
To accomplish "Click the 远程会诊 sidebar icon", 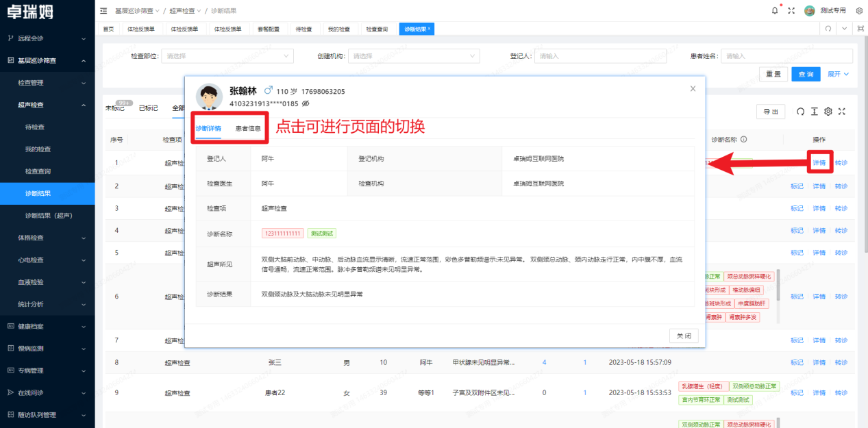I will coord(10,38).
